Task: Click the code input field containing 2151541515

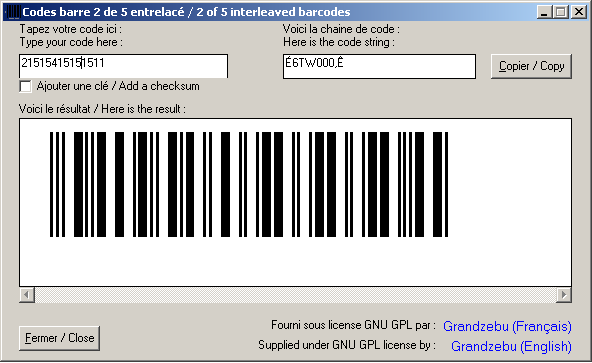Action: click(x=123, y=66)
